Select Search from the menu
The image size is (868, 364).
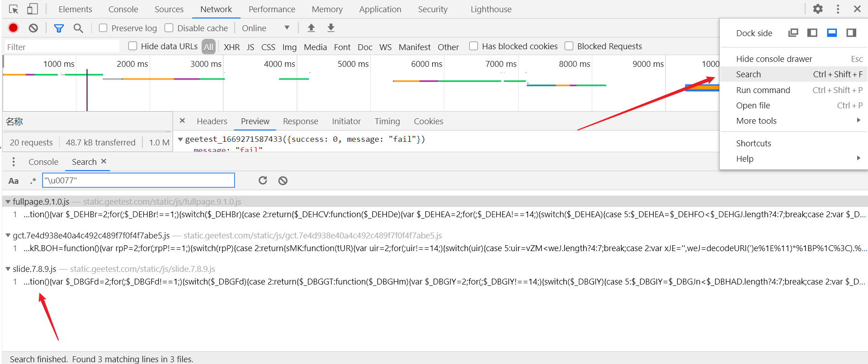[x=793, y=74]
